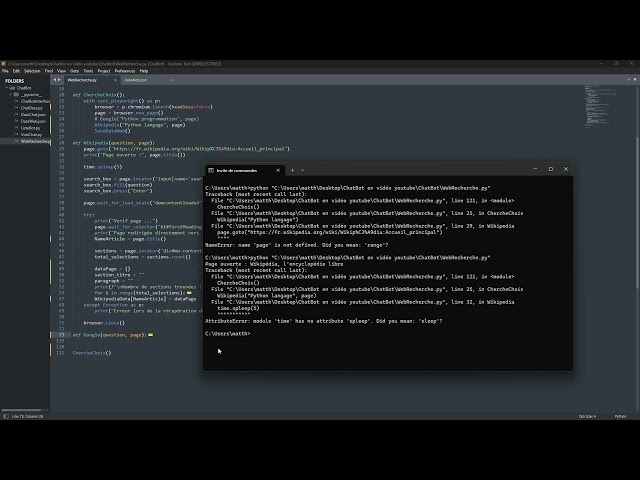Open VoiceChat.py from the folder tree
Viewport: 640px width, 480px height.
31,134
